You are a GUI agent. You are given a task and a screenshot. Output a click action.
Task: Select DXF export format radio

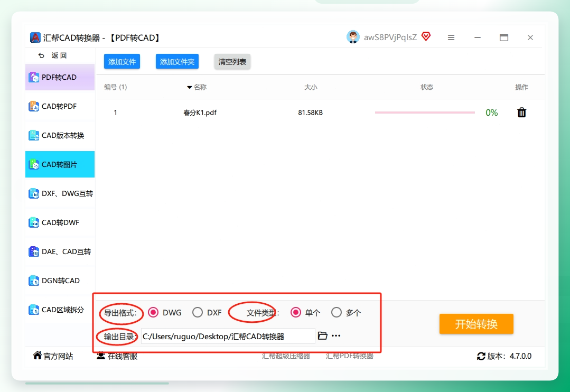pyautogui.click(x=198, y=312)
